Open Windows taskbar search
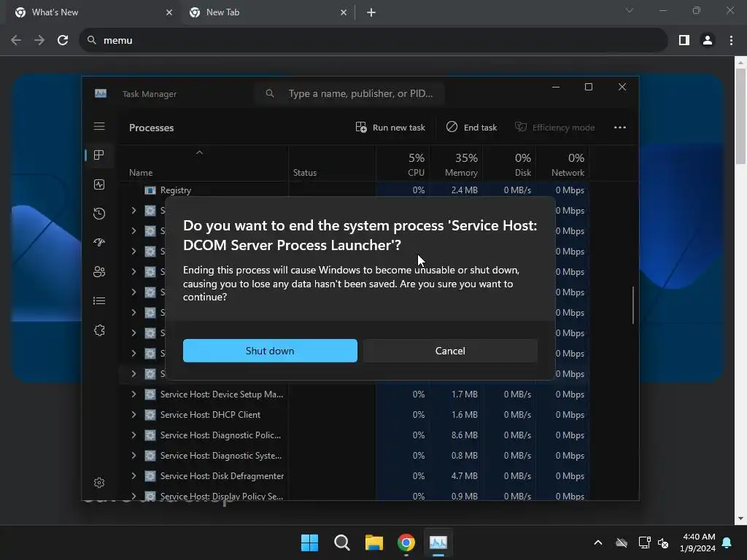747x560 pixels. click(342, 542)
